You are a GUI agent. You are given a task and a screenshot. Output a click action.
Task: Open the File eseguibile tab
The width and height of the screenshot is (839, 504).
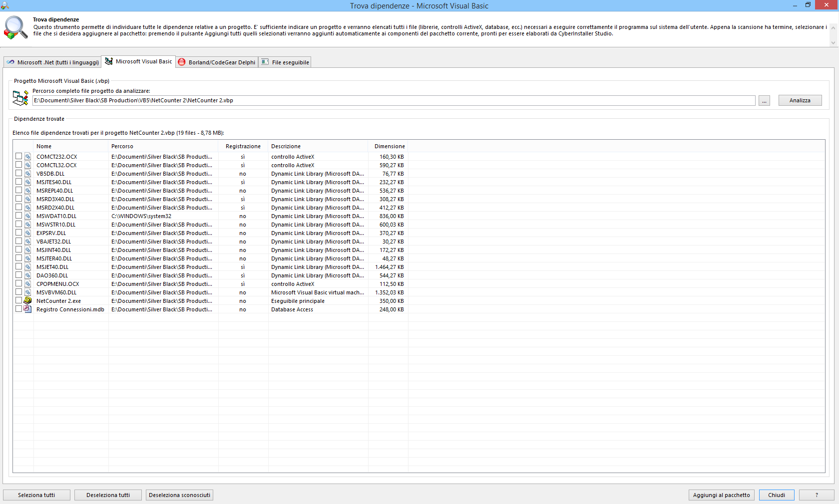(285, 62)
